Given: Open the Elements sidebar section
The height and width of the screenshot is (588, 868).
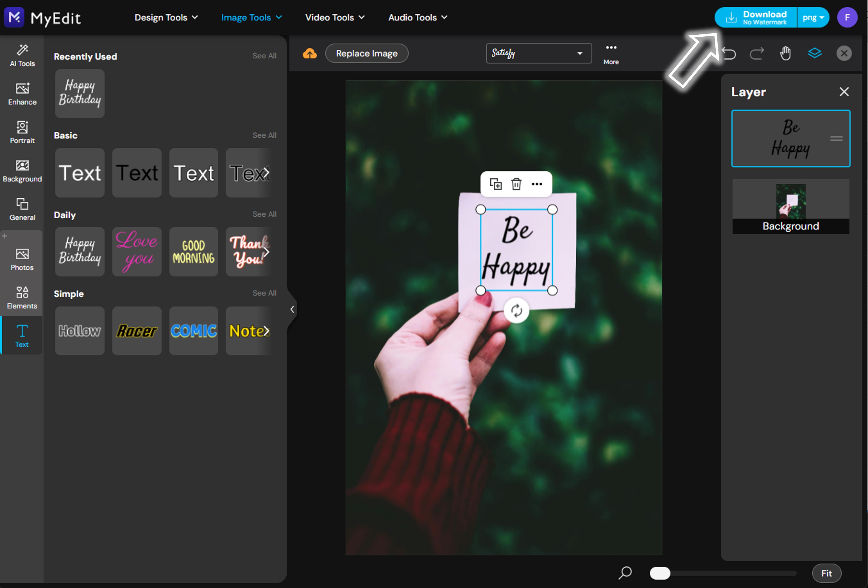Looking at the screenshot, I should click(x=22, y=298).
